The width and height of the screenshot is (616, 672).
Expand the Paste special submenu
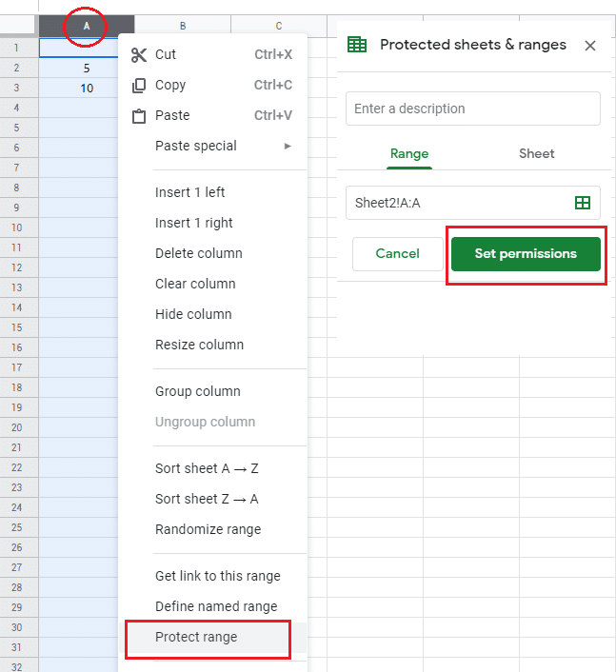(223, 146)
